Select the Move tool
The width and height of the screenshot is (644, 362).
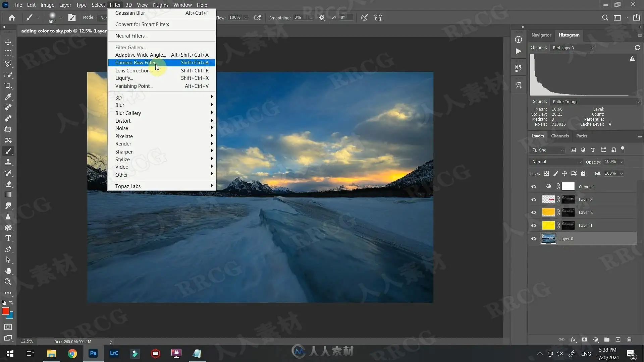click(8, 43)
